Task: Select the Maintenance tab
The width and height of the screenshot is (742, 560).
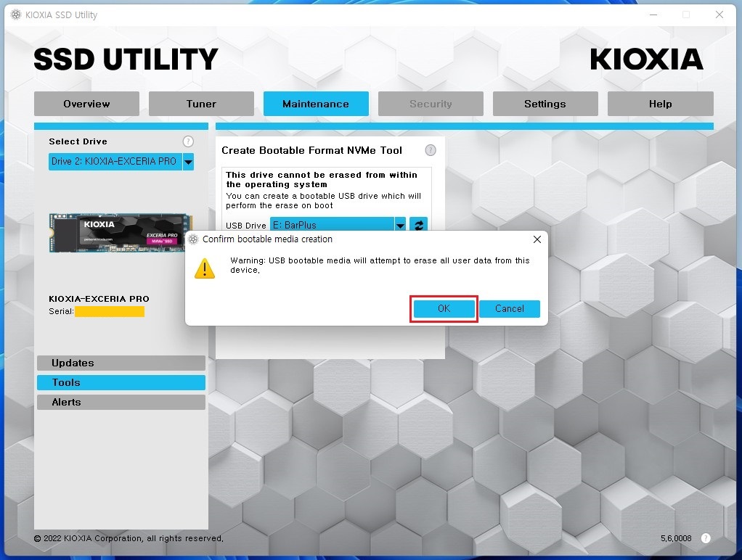Action: [x=316, y=104]
